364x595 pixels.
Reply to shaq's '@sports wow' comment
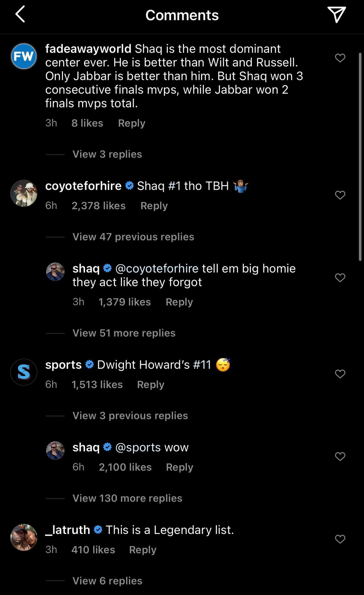pyautogui.click(x=179, y=467)
